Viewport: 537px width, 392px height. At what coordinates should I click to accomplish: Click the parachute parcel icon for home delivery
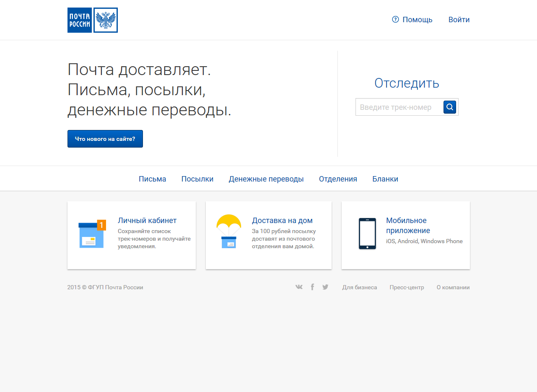click(x=229, y=231)
